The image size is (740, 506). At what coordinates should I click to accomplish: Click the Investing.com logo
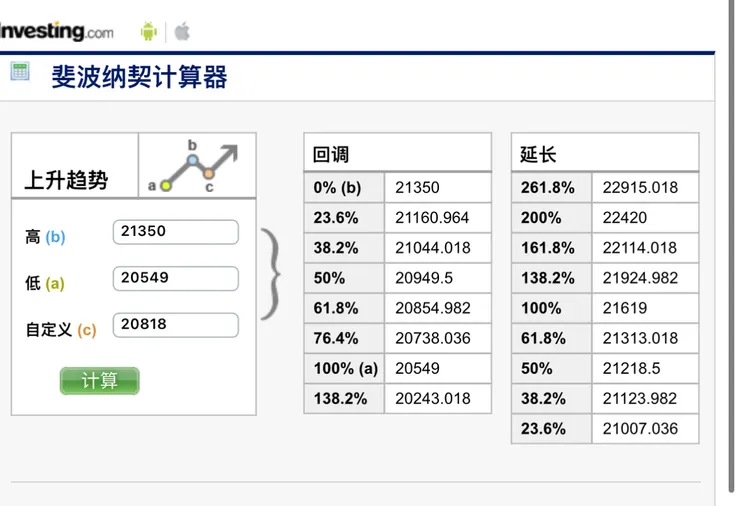(57, 32)
